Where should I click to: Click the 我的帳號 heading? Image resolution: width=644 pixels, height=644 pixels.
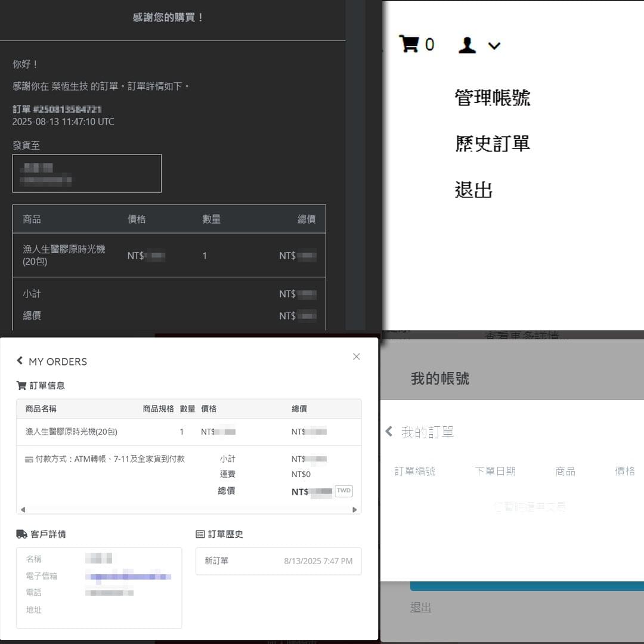click(440, 378)
